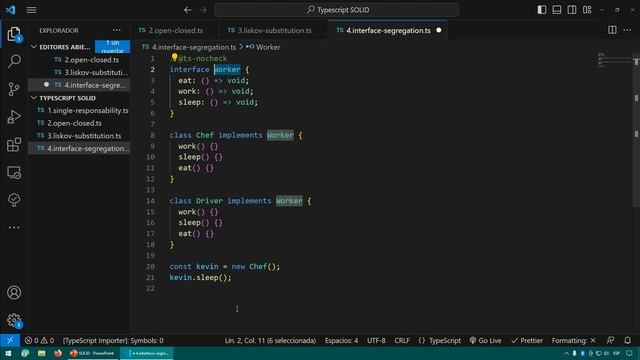Click kevin.sleep() on line 21
This screenshot has height=360, width=640.
pyautogui.click(x=200, y=278)
